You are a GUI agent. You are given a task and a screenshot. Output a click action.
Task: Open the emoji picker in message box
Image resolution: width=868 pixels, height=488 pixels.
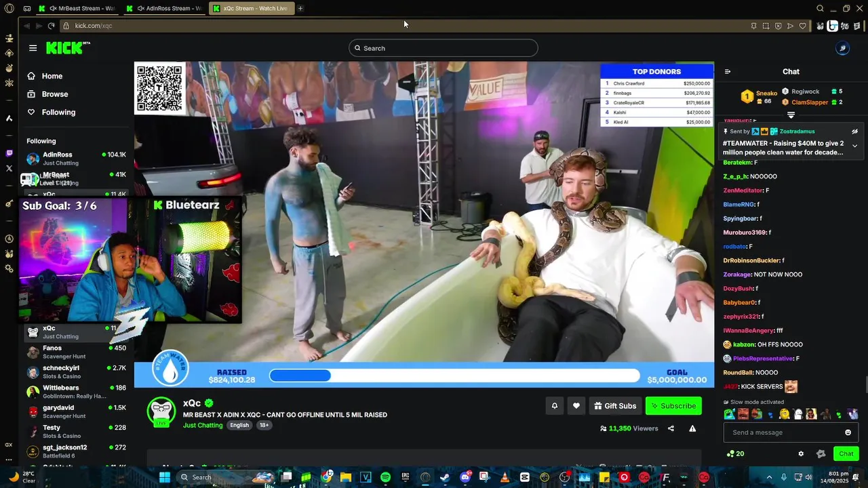848,432
